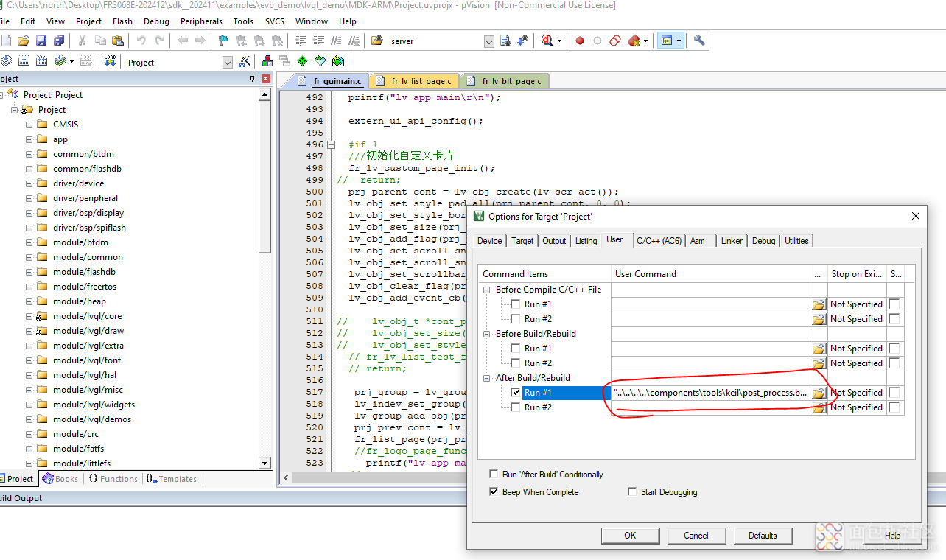Enable After Build/Rebuild Run #2 checkbox

click(x=516, y=407)
